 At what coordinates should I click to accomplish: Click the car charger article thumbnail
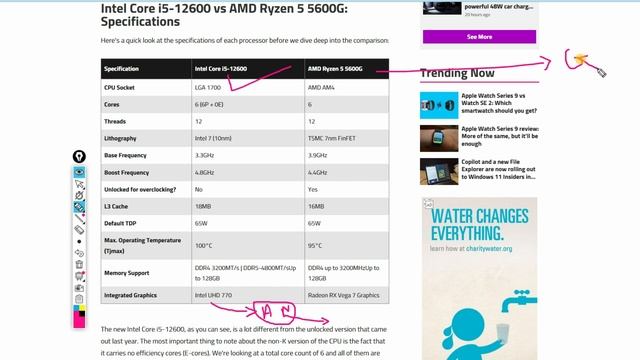click(x=442, y=7)
